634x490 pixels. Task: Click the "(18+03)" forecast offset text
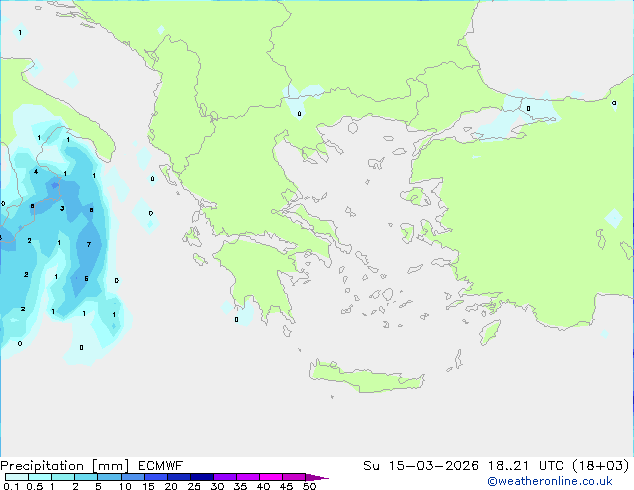point(601,466)
